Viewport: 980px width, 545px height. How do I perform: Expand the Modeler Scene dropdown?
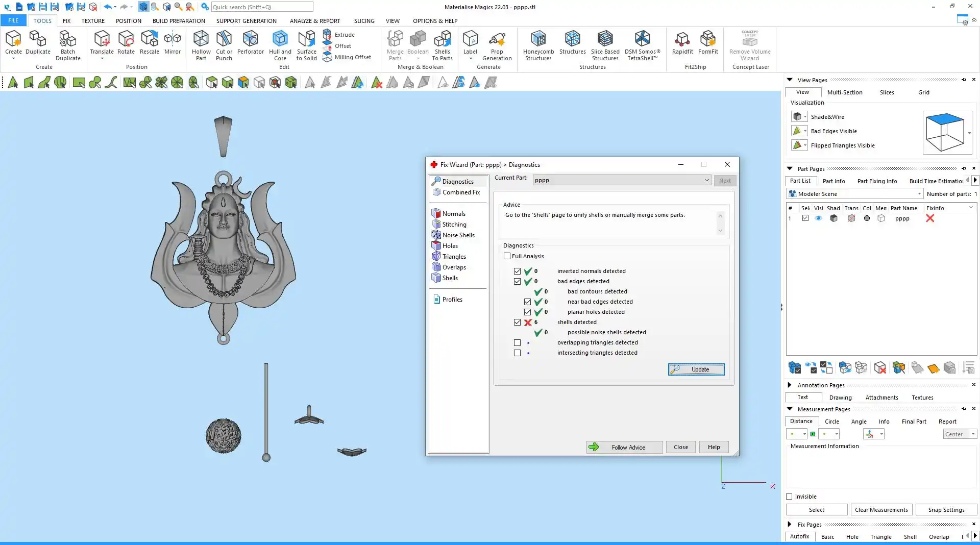(919, 194)
